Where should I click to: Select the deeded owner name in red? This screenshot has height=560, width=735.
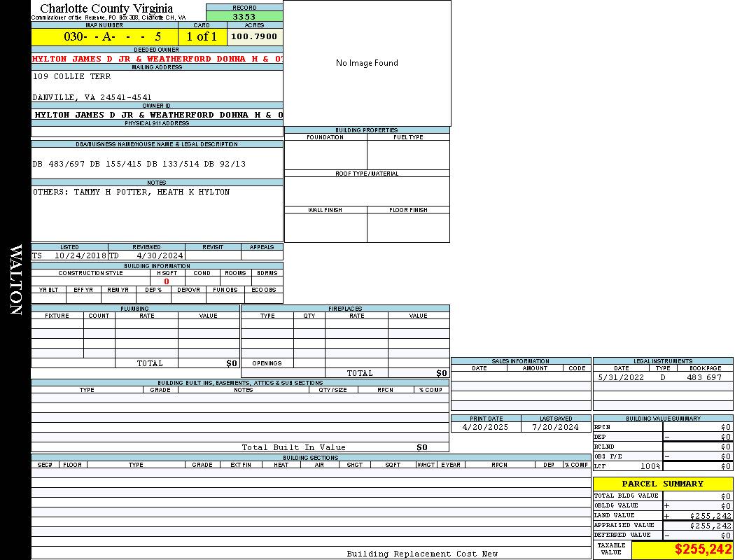pyautogui.click(x=157, y=59)
